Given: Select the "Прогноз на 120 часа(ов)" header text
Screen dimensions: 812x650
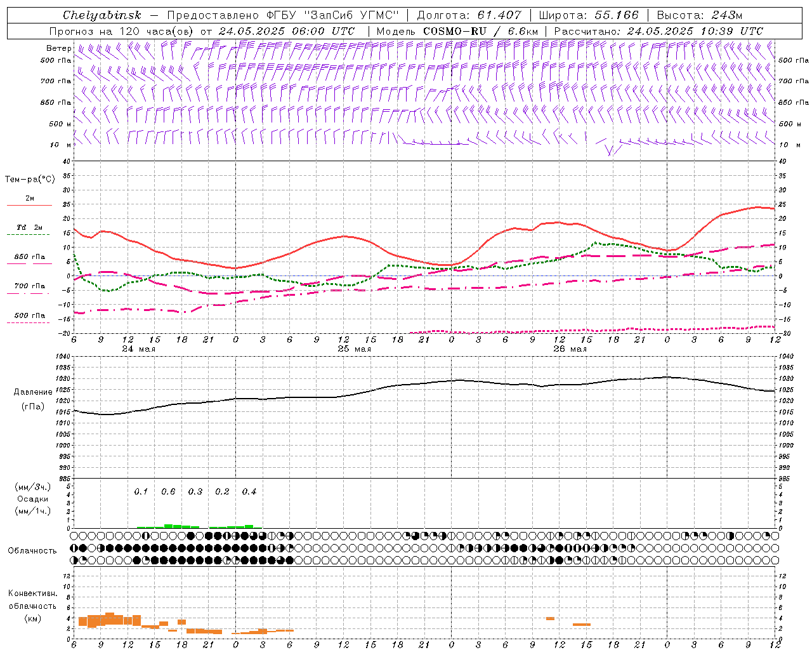Looking at the screenshot, I should pos(122,31).
